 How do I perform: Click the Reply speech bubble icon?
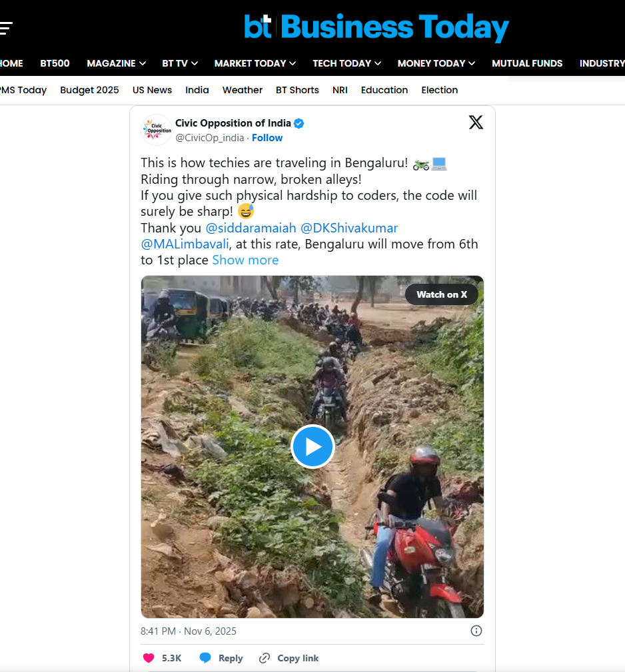(x=205, y=658)
